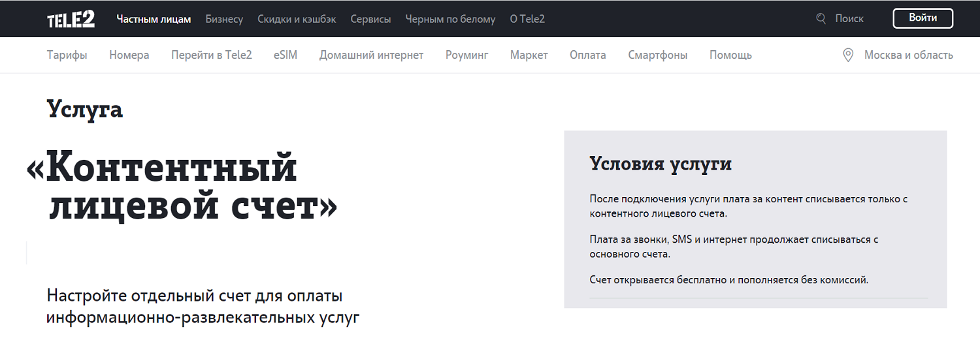Open Черным по белому page
This screenshot has width=980, height=353.
click(450, 19)
